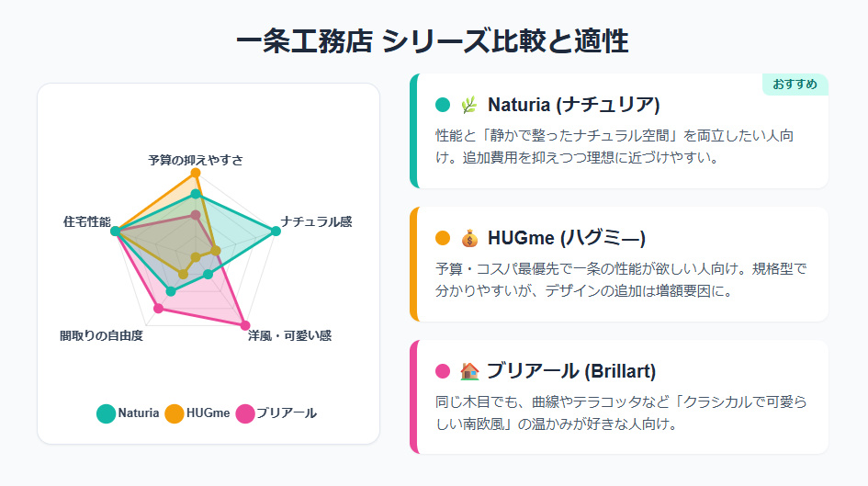Screen dimensions: 868x486
Task: Select the HUGme (ハグミー) card title
Action: coord(566,238)
